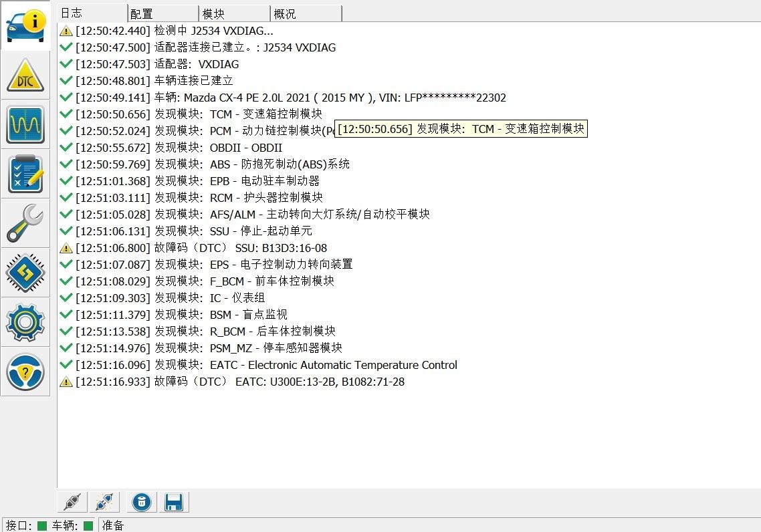Clear the log with trash button
This screenshot has height=532, width=761.
pos(142,502)
